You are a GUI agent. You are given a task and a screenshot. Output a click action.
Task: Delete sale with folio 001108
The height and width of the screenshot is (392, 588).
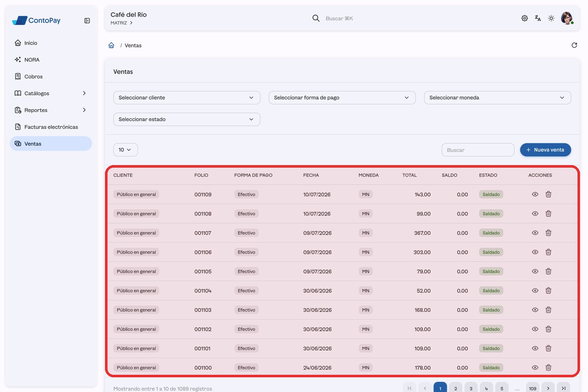click(x=548, y=213)
